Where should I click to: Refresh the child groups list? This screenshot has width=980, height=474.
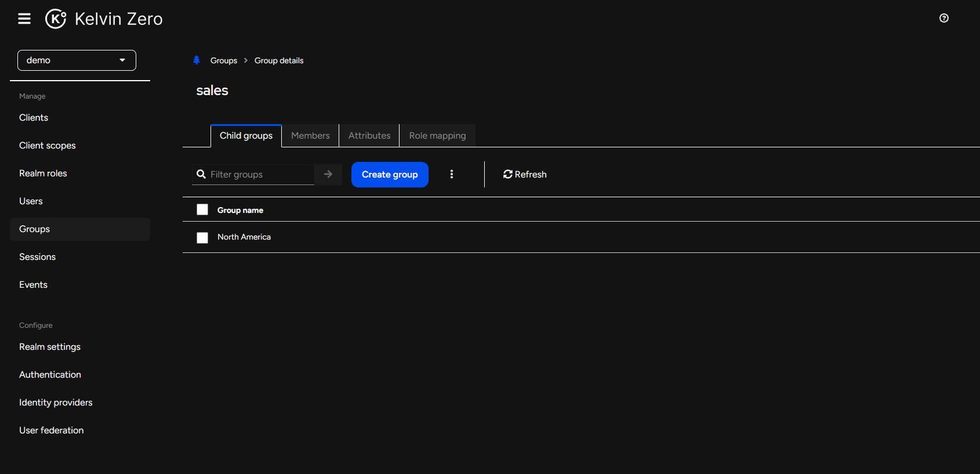(x=525, y=175)
